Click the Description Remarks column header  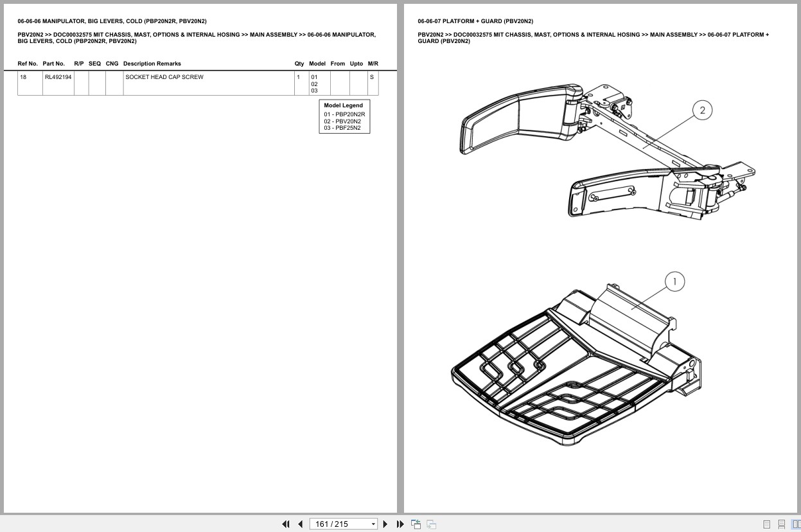point(152,64)
